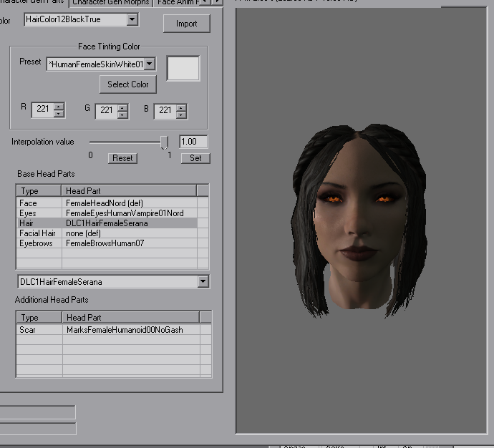Click the tab strip left scroll arrow
The image size is (494, 448).
[x=206, y=2]
